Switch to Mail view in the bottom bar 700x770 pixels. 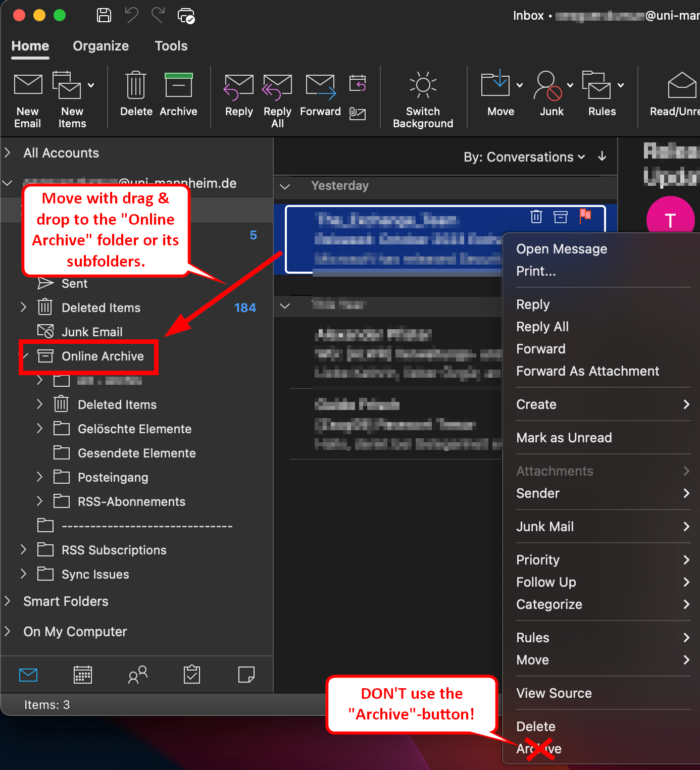pos(28,674)
